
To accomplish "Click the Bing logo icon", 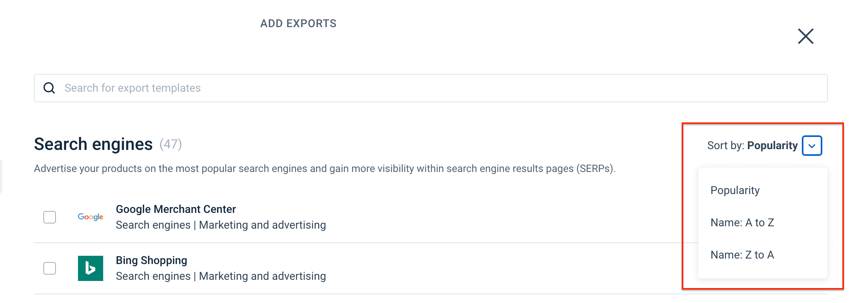I will pyautogui.click(x=91, y=268).
